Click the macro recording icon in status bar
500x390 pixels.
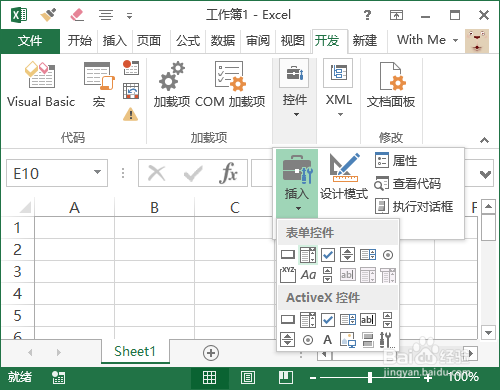(59, 378)
